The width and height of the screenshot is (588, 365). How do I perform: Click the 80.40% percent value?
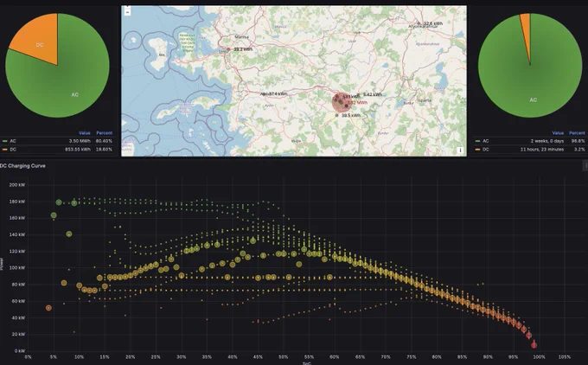(104, 141)
